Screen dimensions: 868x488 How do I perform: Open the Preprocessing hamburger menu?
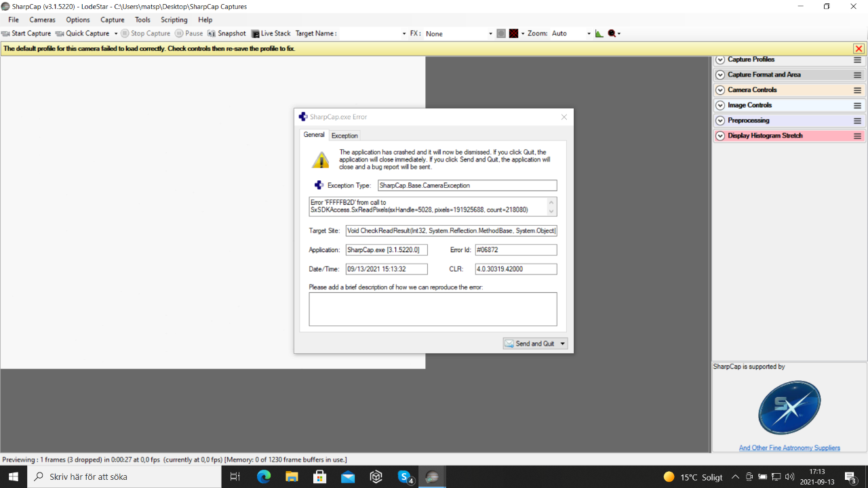click(857, 121)
